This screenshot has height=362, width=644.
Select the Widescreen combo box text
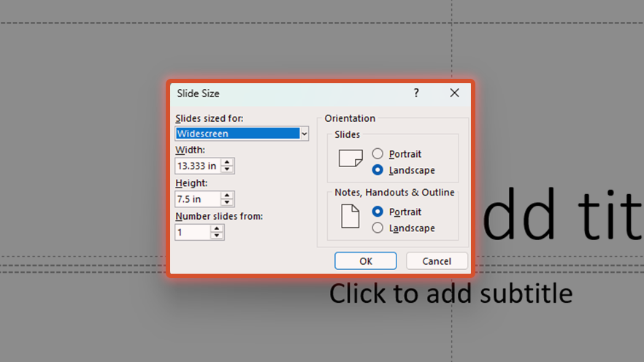click(238, 134)
